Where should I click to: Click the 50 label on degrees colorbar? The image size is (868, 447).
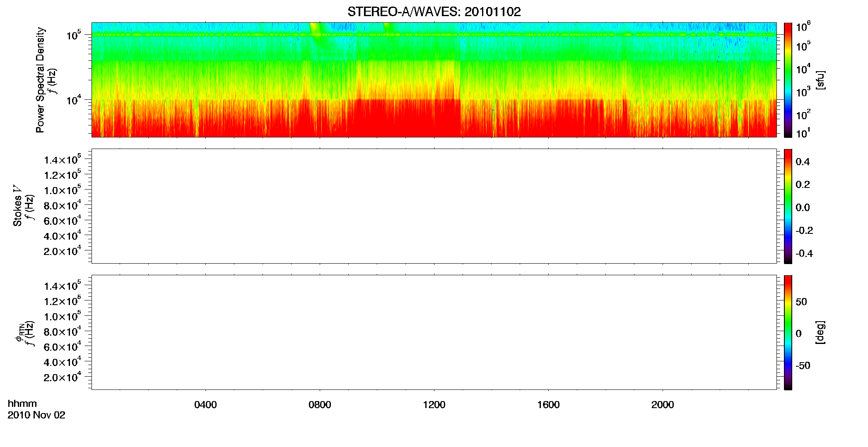coord(801,302)
